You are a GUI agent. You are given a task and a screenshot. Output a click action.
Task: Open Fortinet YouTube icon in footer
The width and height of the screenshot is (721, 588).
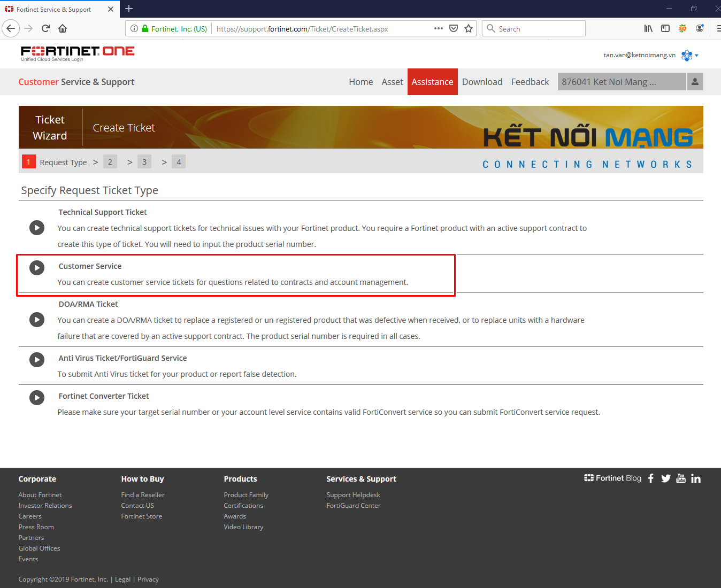[681, 478]
